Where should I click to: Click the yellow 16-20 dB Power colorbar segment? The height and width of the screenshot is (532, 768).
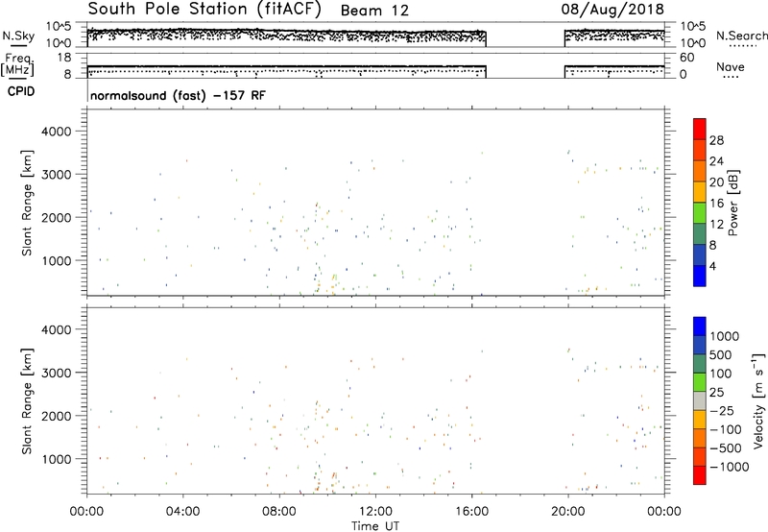pos(700,192)
